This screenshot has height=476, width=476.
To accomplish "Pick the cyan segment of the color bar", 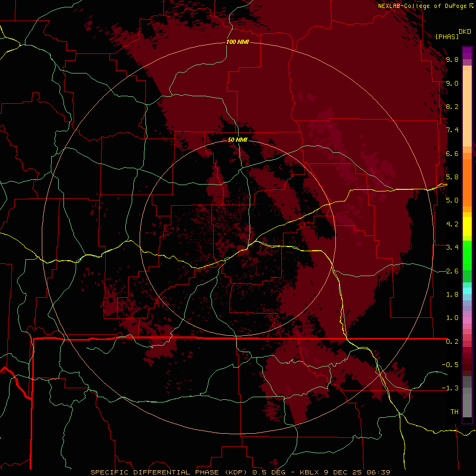I will [467, 291].
